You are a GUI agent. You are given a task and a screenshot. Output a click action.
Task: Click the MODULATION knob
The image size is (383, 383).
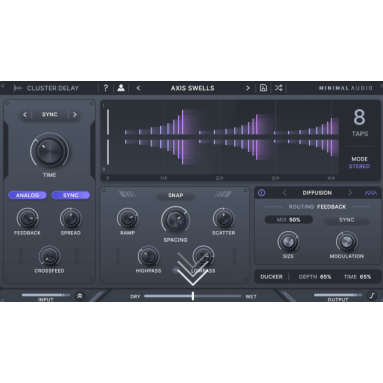(x=347, y=242)
